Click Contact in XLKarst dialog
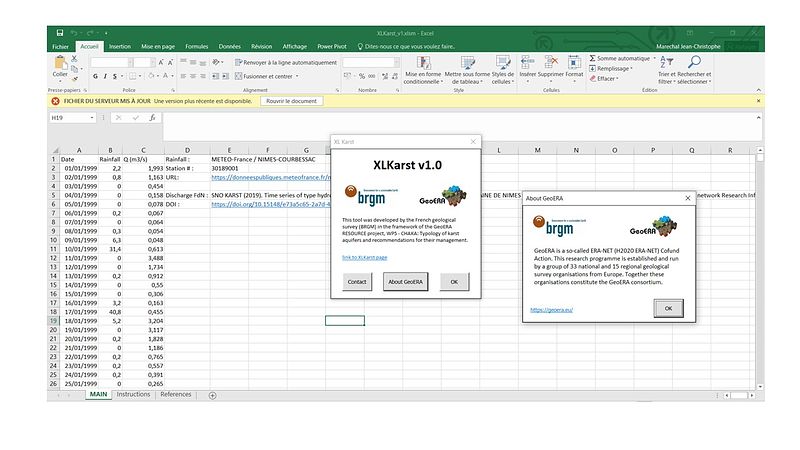 (x=357, y=282)
